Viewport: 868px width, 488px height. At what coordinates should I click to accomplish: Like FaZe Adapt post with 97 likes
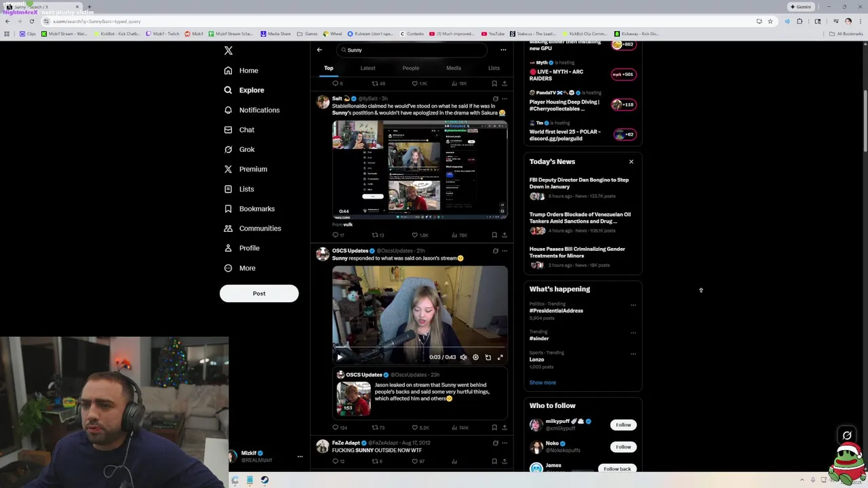point(418,462)
